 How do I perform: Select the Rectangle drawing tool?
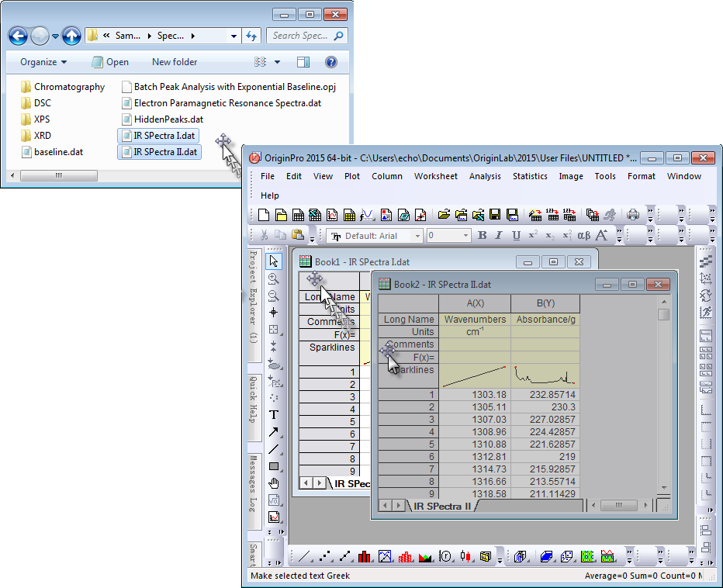pyautogui.click(x=274, y=466)
